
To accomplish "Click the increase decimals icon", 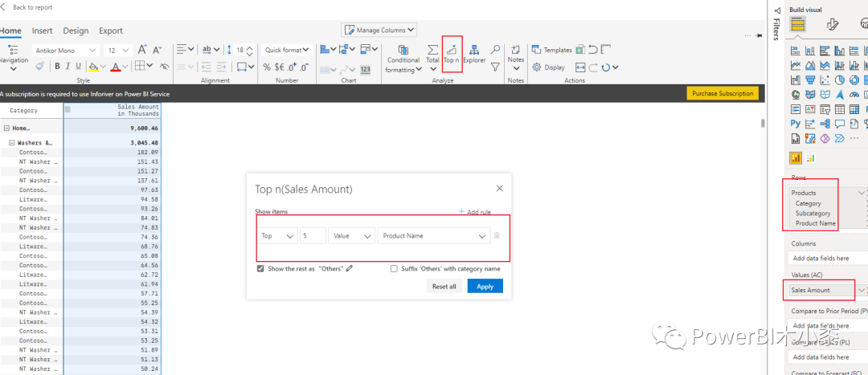I will tap(291, 67).
